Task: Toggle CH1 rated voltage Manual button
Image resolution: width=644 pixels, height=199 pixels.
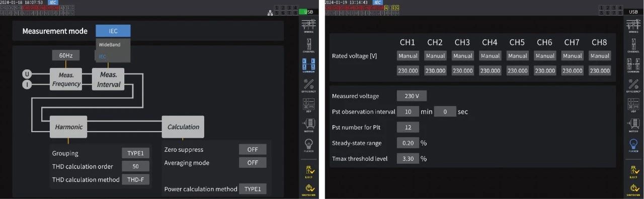Action: click(x=408, y=56)
